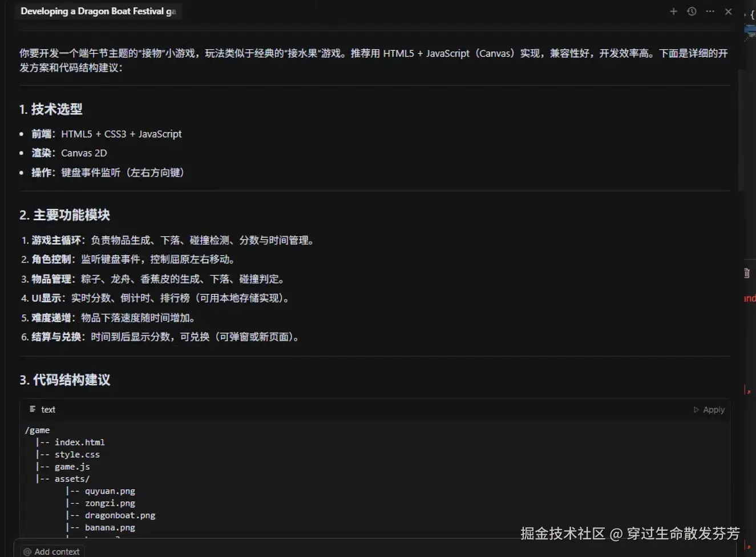Image resolution: width=756 pixels, height=557 pixels.
Task: Close the current chat conversation
Action: click(728, 11)
